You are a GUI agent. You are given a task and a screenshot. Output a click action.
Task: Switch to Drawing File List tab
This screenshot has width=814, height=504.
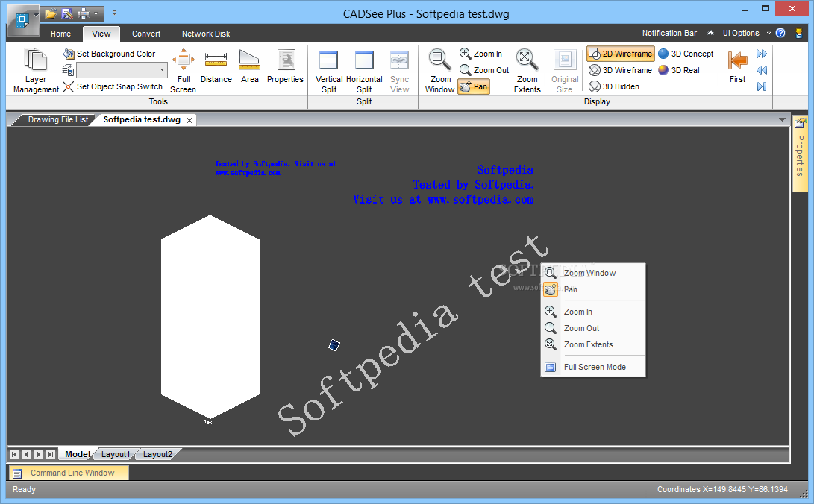click(x=57, y=119)
